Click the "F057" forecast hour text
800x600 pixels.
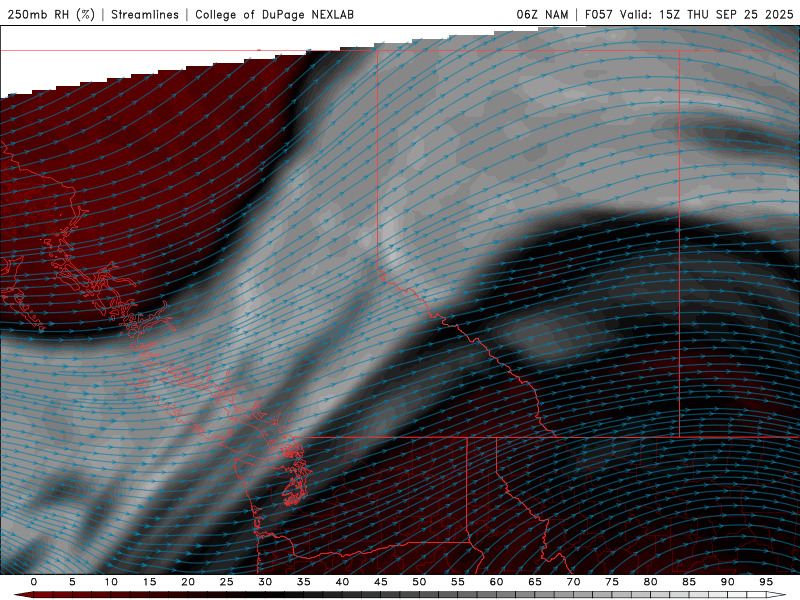pos(599,14)
